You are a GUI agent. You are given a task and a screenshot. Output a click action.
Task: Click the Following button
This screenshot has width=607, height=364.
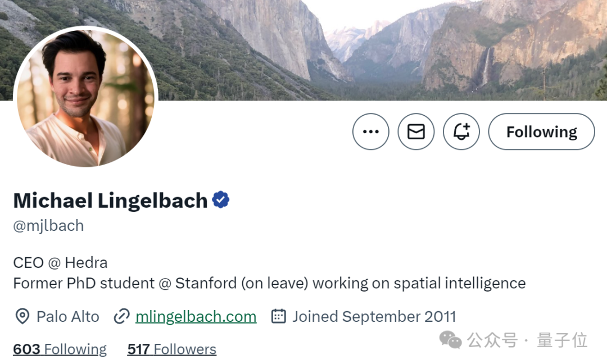pos(541,132)
